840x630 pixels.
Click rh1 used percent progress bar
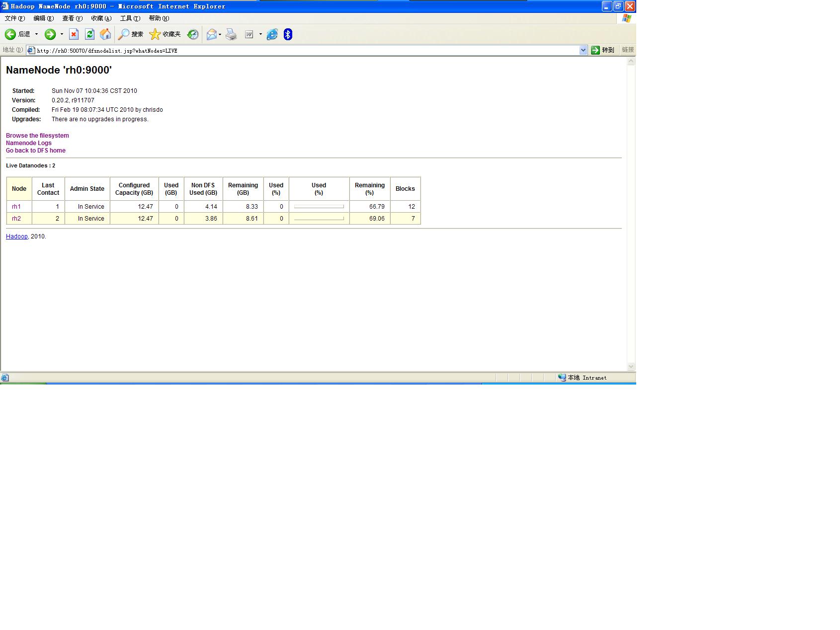click(319, 207)
